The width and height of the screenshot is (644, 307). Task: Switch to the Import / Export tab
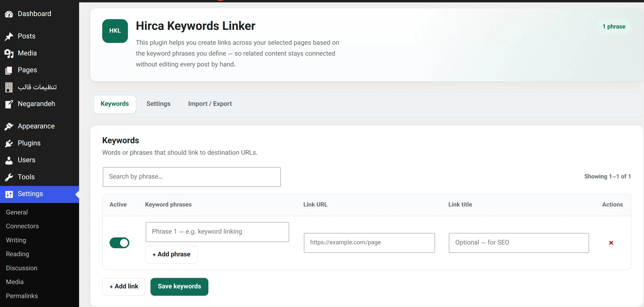[210, 104]
